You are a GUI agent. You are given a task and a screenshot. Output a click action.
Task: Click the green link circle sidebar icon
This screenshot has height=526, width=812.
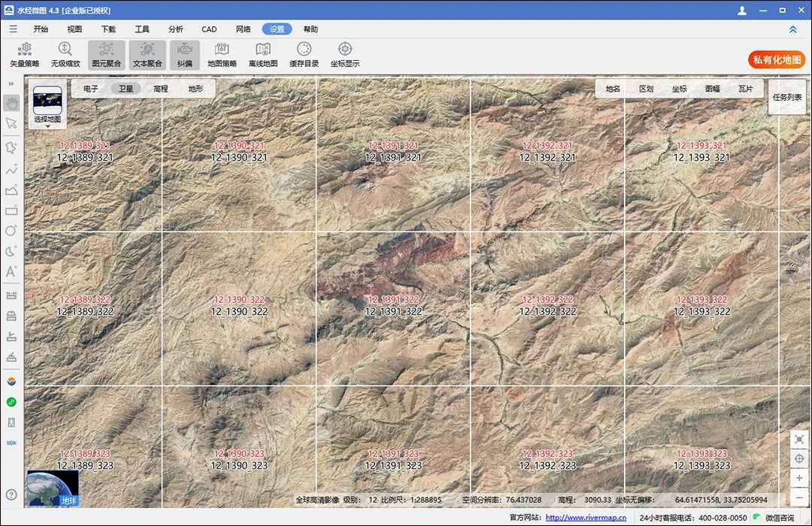(x=11, y=402)
